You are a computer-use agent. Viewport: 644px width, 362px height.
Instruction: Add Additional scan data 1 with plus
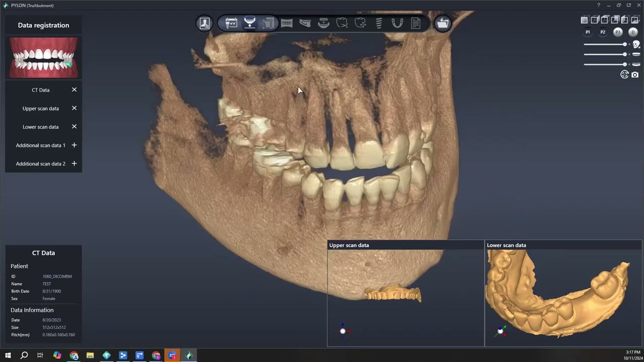tap(74, 145)
